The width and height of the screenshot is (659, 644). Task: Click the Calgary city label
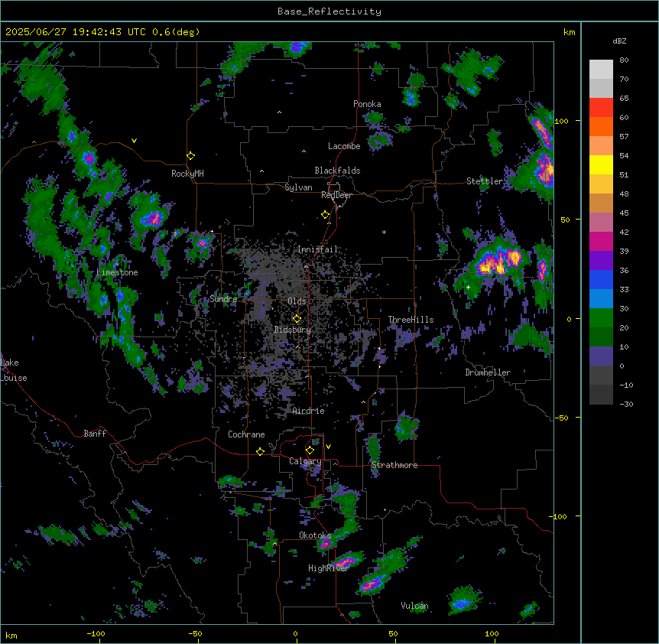pyautogui.click(x=305, y=461)
